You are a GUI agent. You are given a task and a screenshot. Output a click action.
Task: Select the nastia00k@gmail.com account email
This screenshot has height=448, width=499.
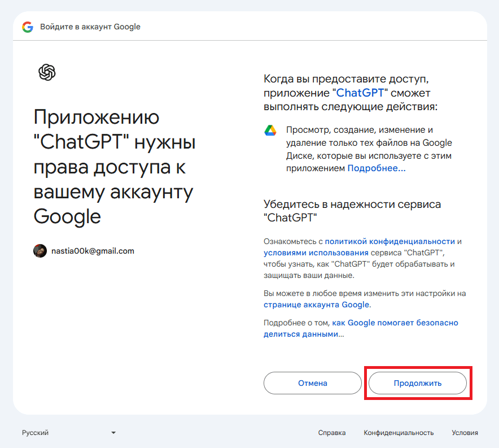tap(93, 251)
